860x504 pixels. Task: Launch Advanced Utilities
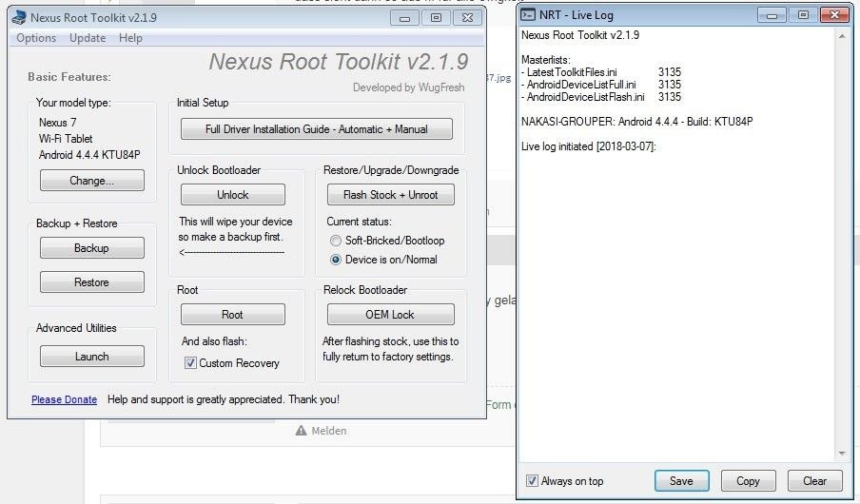pos(91,356)
